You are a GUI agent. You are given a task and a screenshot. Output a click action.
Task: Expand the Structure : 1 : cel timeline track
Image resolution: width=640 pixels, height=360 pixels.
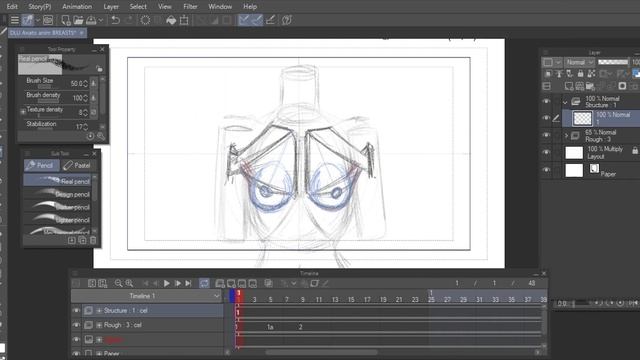pyautogui.click(x=99, y=311)
